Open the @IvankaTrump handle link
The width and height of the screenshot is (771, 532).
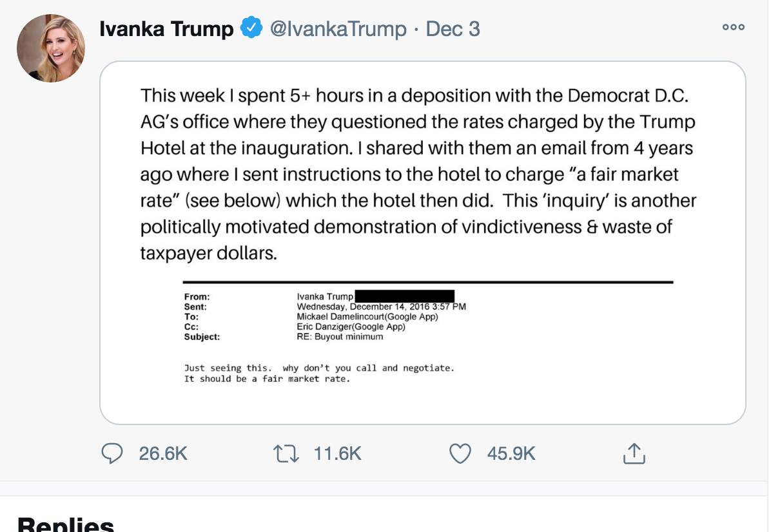pyautogui.click(x=337, y=29)
